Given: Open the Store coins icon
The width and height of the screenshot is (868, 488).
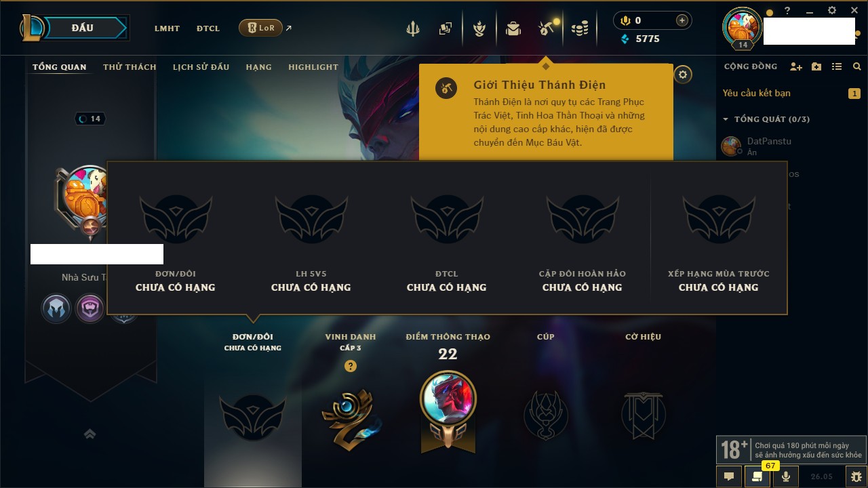Looking at the screenshot, I should click(579, 28).
